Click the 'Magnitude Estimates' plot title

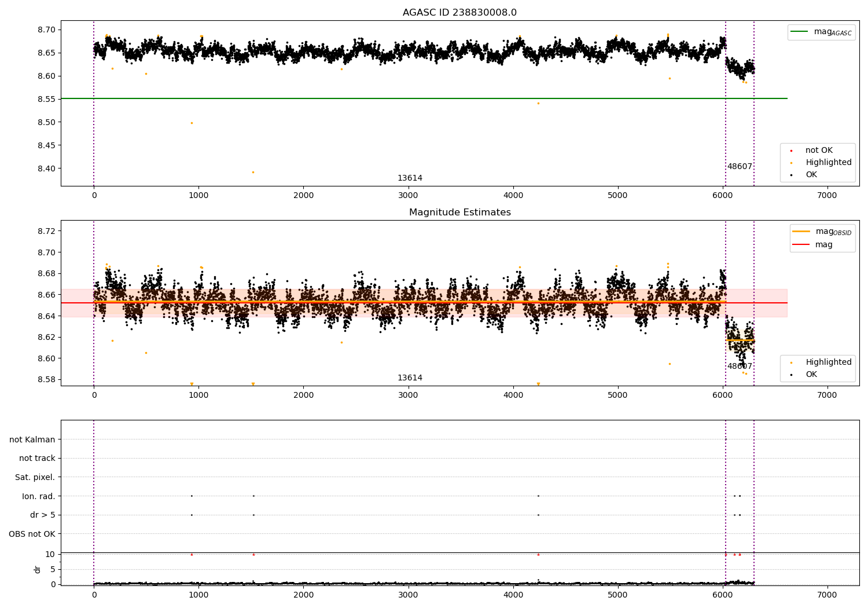click(459, 213)
